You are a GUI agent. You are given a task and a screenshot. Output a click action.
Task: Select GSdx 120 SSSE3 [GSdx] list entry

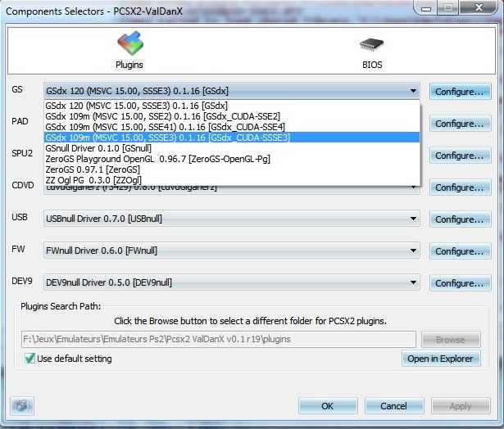[x=232, y=106]
